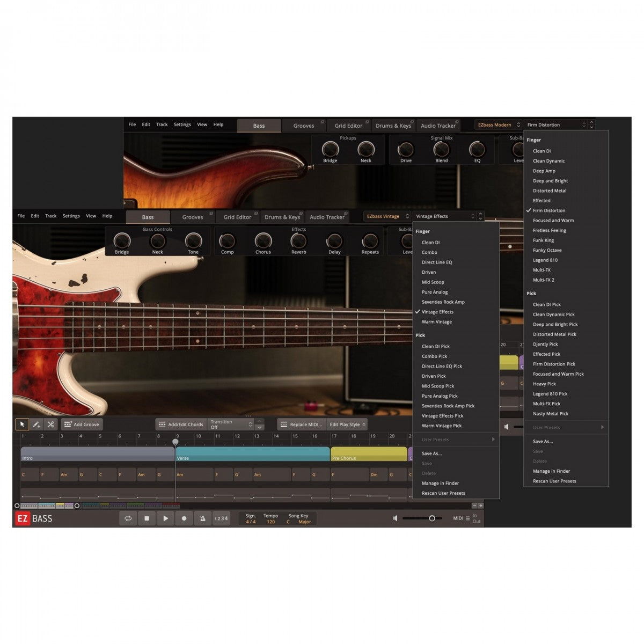Image resolution: width=644 pixels, height=644 pixels.
Task: Click the Bridge knob in Bass Controls
Action: coord(122,241)
